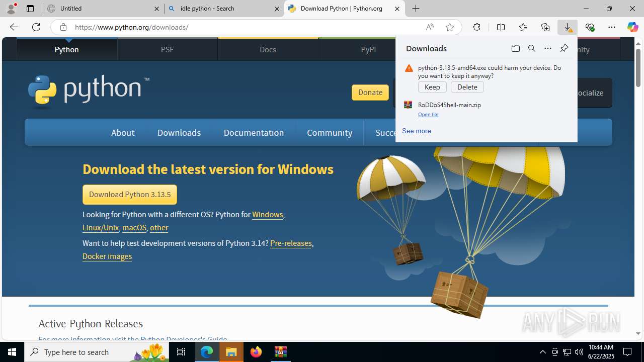Follow the Linux/Unix link
This screenshot has height=362, width=644.
click(101, 228)
